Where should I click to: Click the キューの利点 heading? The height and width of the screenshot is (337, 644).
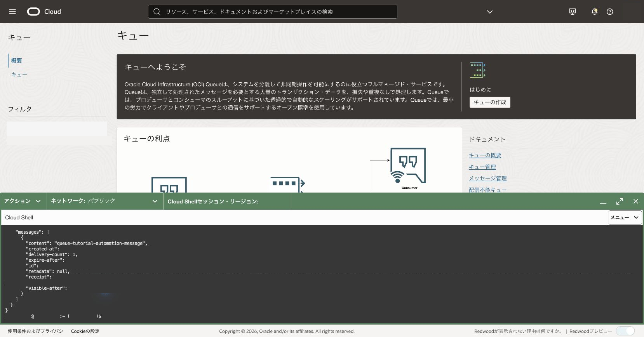click(147, 139)
